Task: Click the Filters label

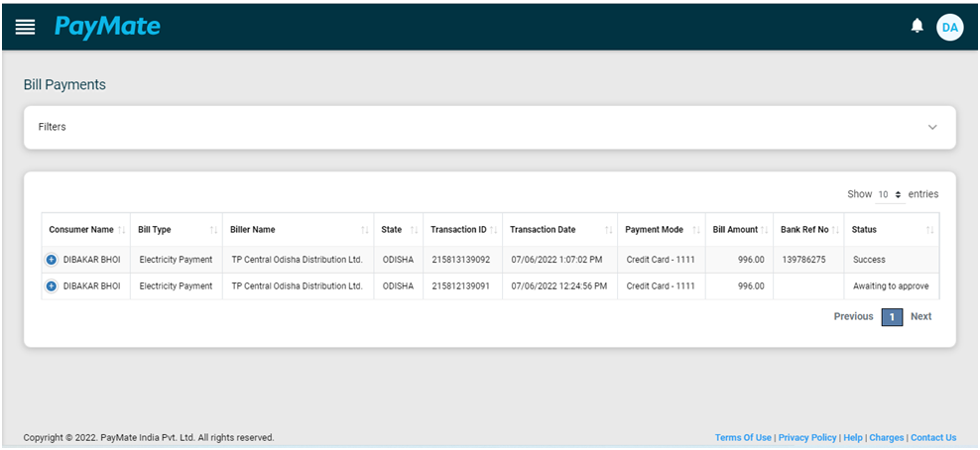Action: [x=52, y=127]
